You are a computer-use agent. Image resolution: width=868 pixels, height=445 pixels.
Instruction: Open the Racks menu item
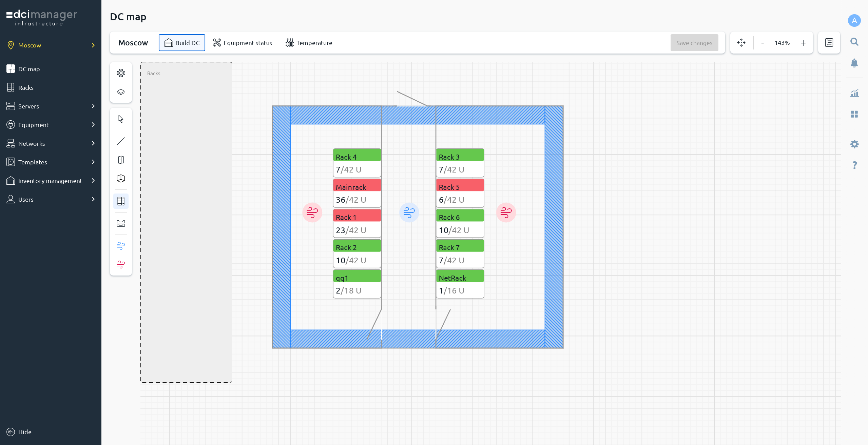(x=26, y=87)
